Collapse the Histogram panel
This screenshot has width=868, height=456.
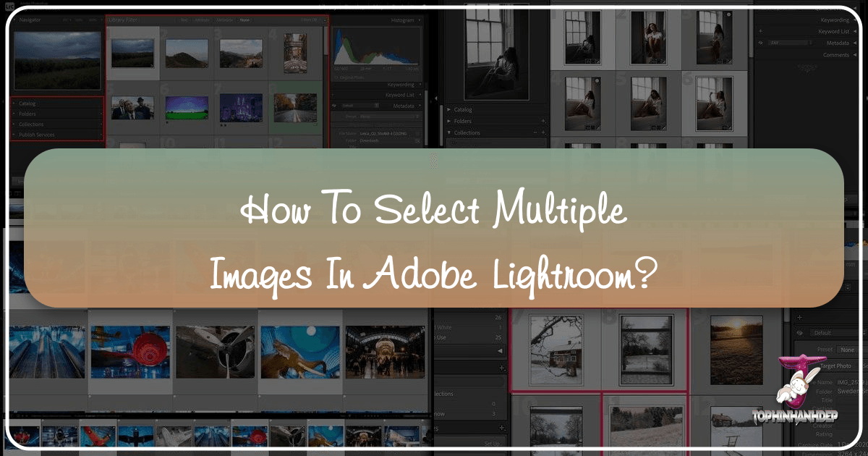tap(421, 19)
